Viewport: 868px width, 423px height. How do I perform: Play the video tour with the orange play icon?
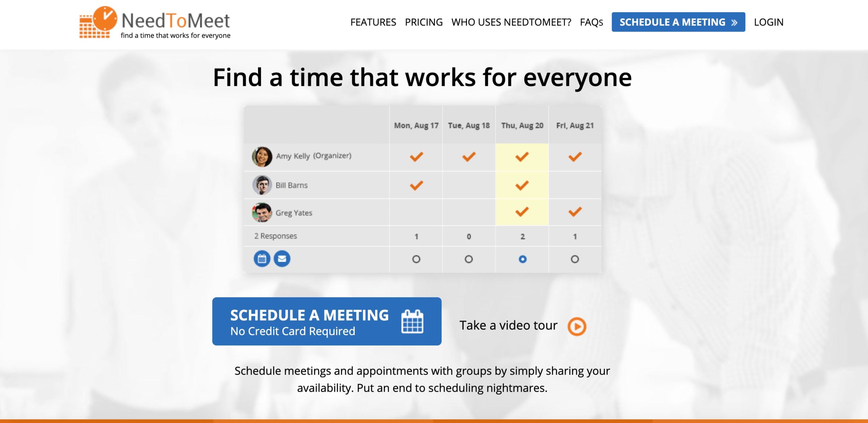577,326
